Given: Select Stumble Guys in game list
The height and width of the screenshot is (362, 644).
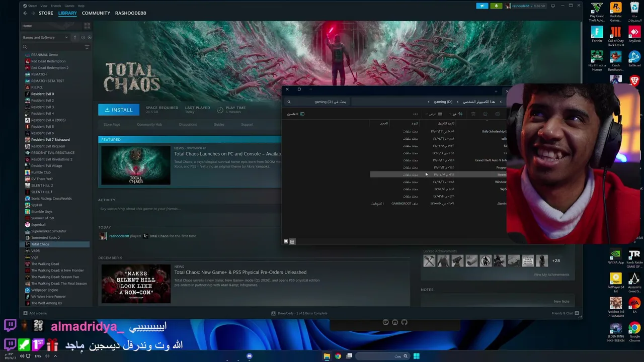Looking at the screenshot, I should (42, 212).
